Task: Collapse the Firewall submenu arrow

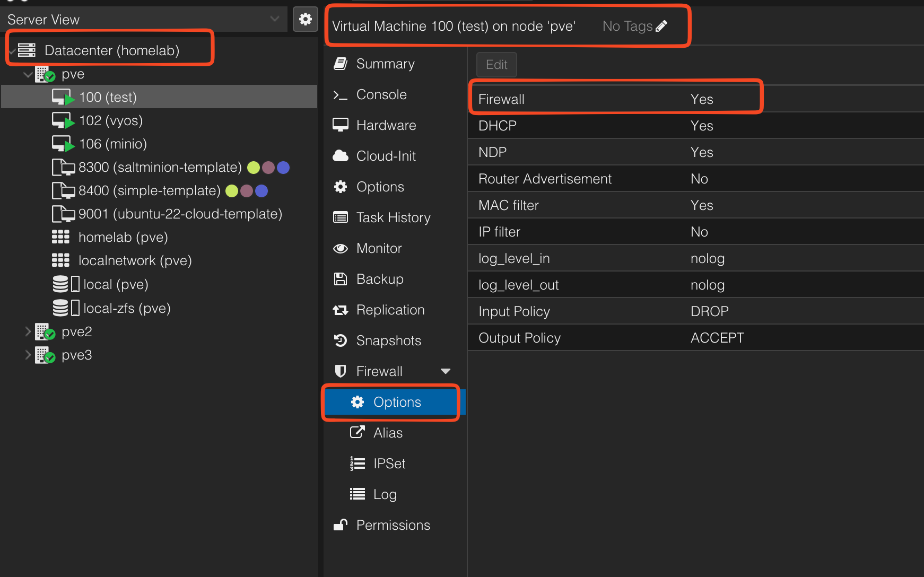Action: [x=446, y=371]
